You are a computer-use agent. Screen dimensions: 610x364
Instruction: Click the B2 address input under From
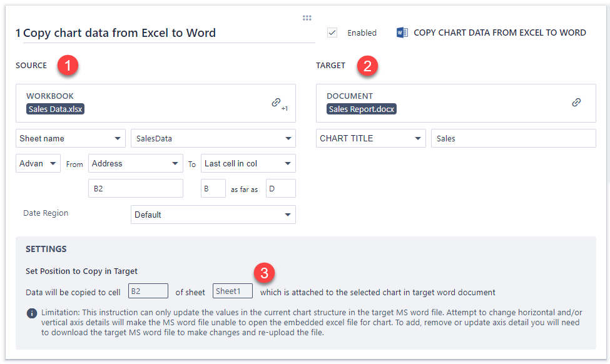point(135,188)
